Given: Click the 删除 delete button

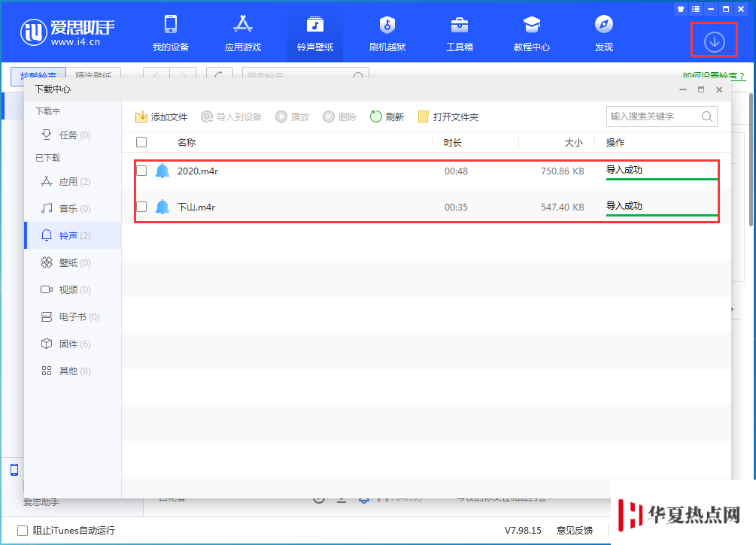Looking at the screenshot, I should 340,117.
